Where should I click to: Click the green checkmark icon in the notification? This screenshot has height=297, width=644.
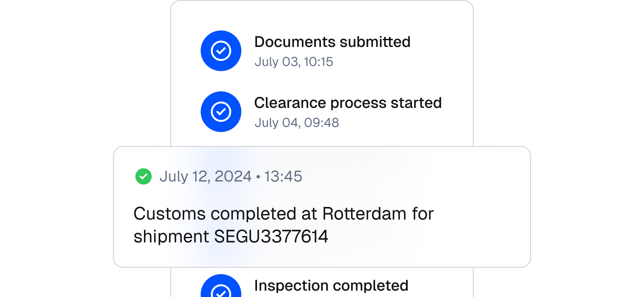pos(144,176)
